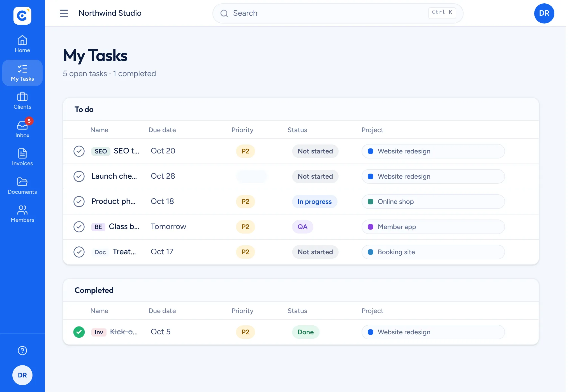Open the priority selector for the Oct 20 task
This screenshot has height=392, width=574.
pos(246,151)
